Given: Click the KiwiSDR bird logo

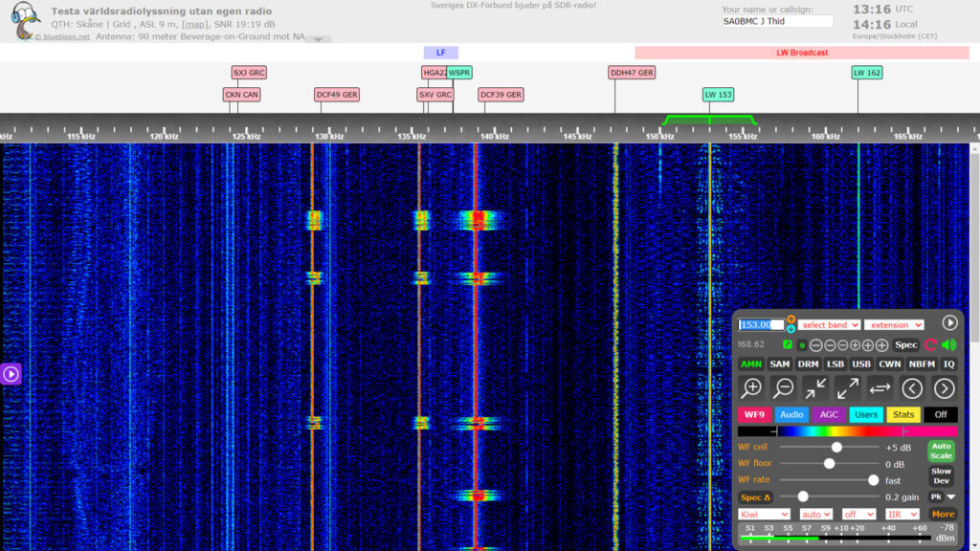Looking at the screenshot, I should click(x=26, y=21).
